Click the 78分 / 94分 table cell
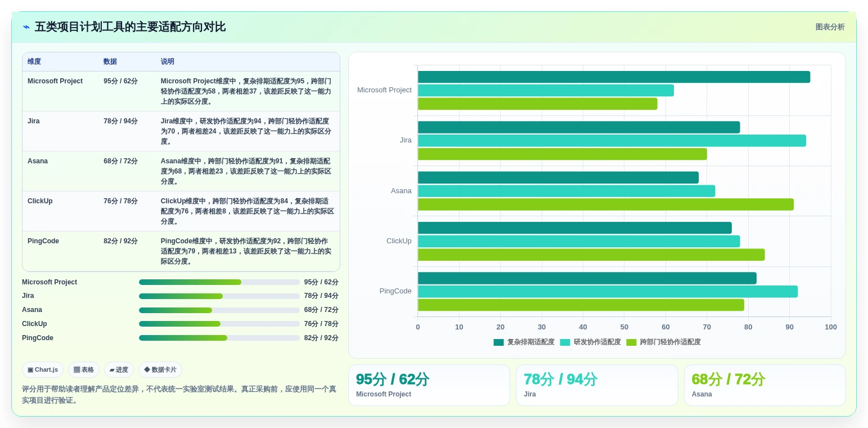The image size is (868, 428). pos(120,121)
